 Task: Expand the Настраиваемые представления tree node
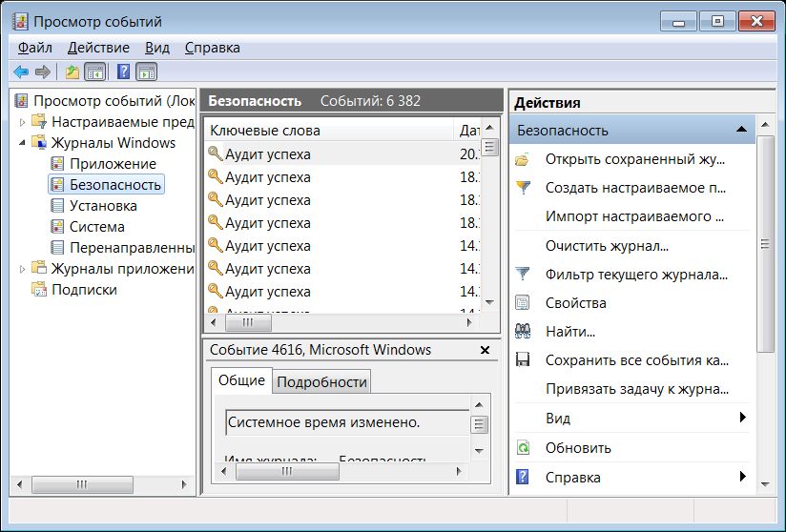tap(22, 122)
